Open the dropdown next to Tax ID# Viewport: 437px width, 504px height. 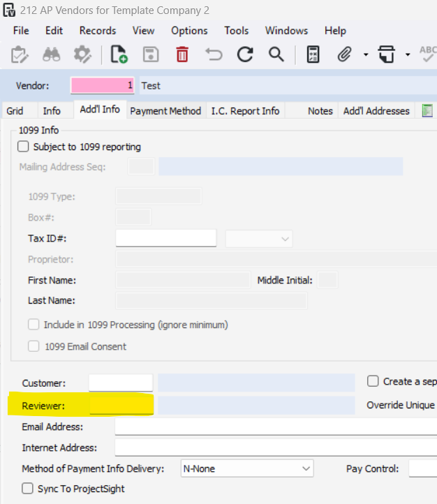pos(259,239)
